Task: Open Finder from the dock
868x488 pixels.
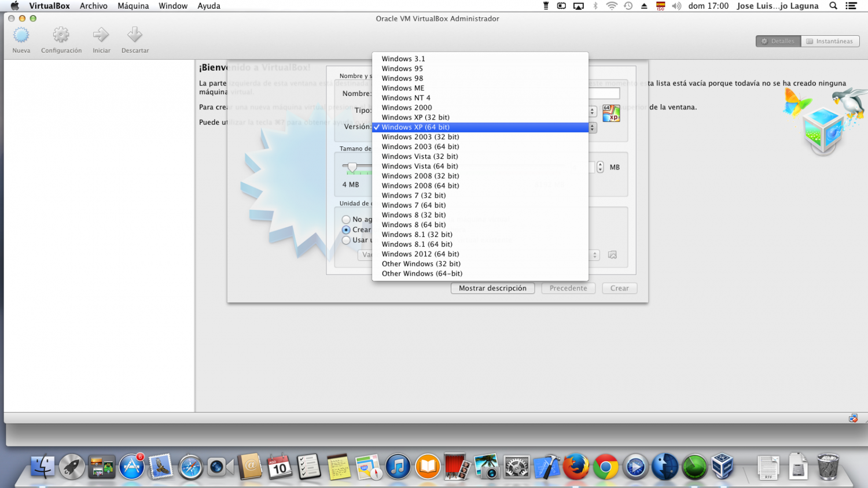Action: [x=42, y=467]
